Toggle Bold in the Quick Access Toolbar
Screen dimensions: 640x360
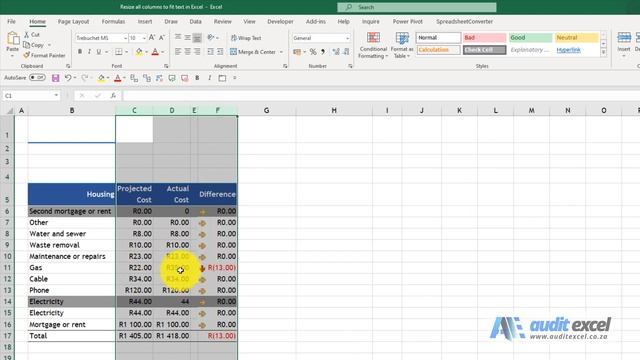click(x=197, y=78)
